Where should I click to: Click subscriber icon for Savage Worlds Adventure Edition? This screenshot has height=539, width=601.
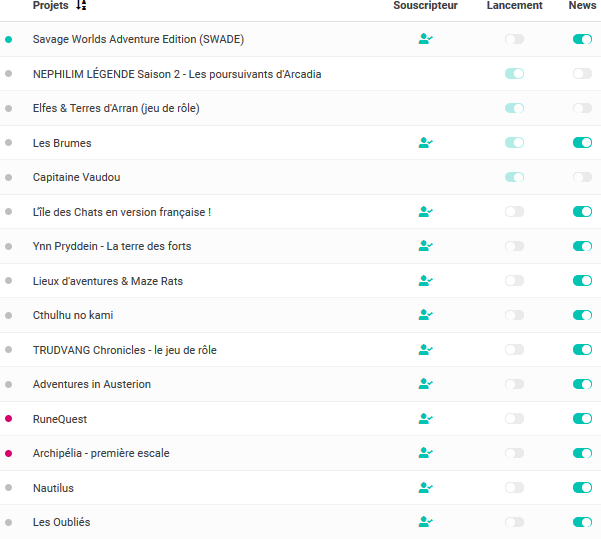tap(425, 39)
